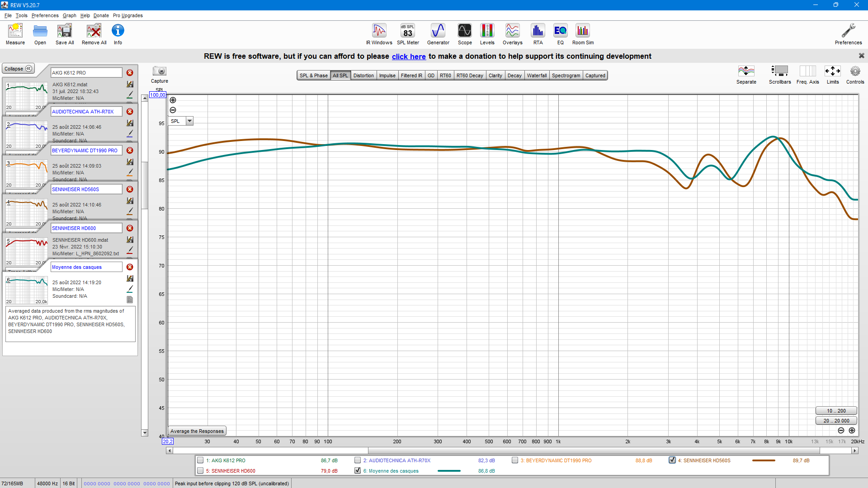
Task: Open Preferences via wrench icon
Action: click(x=848, y=34)
